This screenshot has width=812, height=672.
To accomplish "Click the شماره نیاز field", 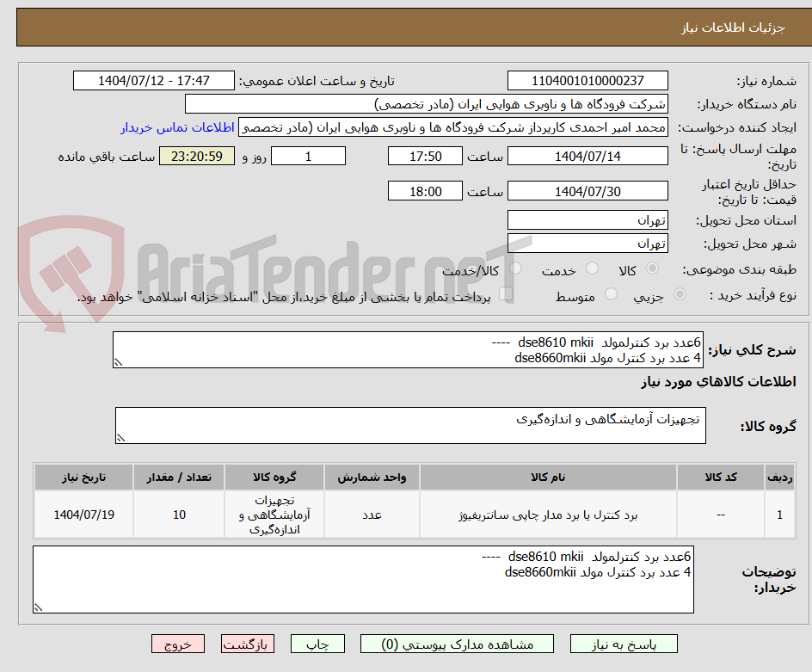I will pyautogui.click(x=587, y=79).
